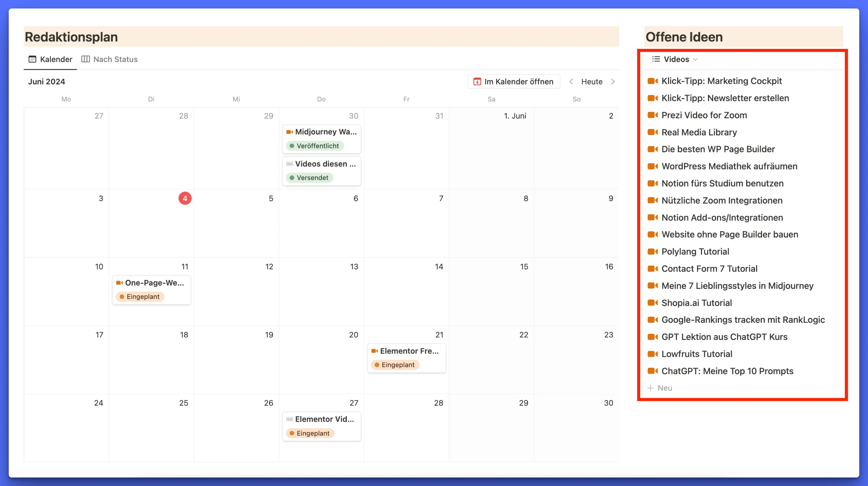
Task: Click camera icon beside Klick-Tipp: Marketing Cockpit
Action: point(652,81)
